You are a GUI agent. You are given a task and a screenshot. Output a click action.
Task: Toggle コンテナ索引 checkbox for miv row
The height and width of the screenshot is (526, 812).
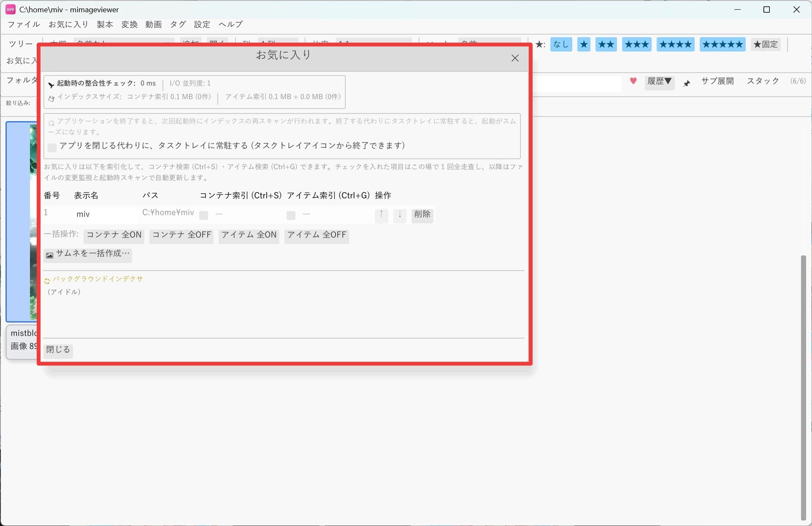(203, 215)
